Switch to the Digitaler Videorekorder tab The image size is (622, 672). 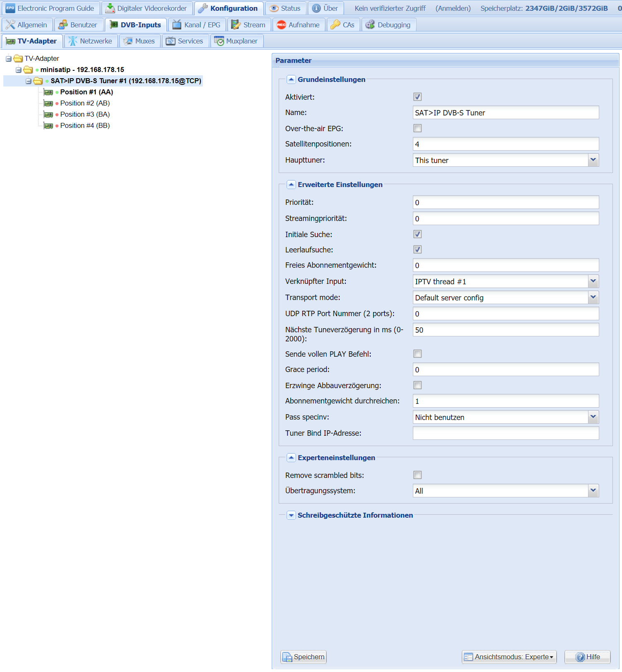147,8
